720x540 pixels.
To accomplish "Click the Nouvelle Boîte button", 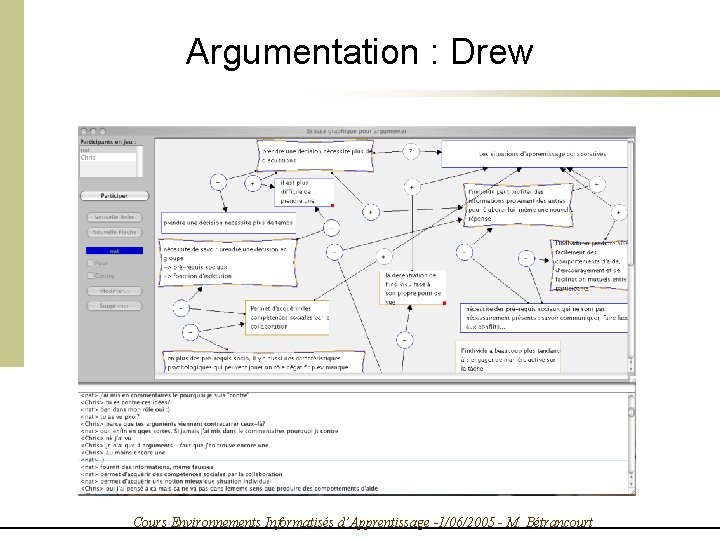I will coord(114,217).
